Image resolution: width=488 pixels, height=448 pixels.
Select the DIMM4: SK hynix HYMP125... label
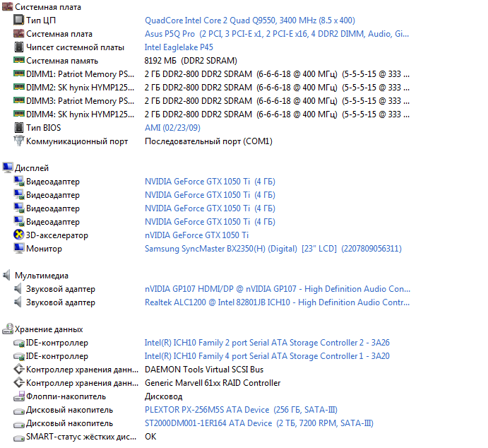pyautogui.click(x=80, y=114)
